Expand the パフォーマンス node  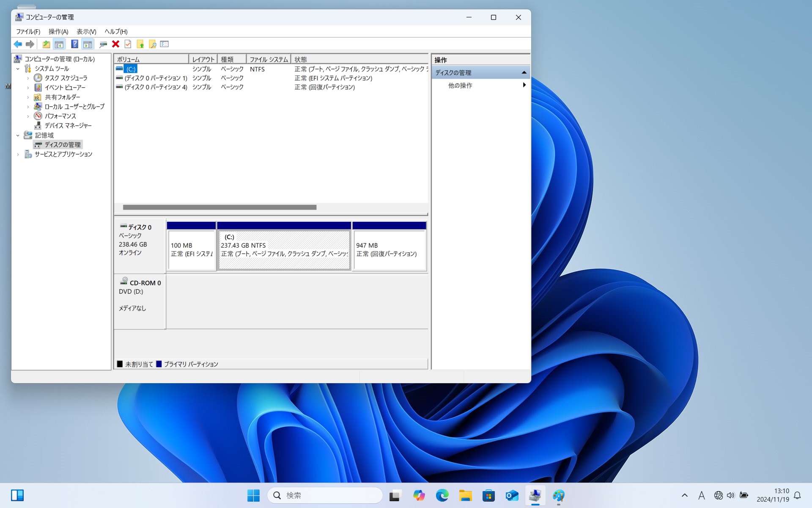click(x=28, y=116)
